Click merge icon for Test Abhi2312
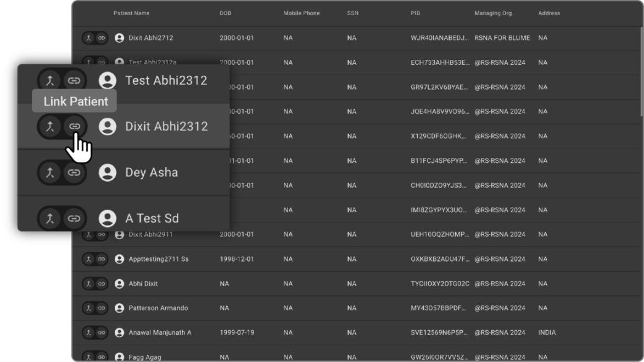This screenshot has width=644, height=362. (50, 81)
